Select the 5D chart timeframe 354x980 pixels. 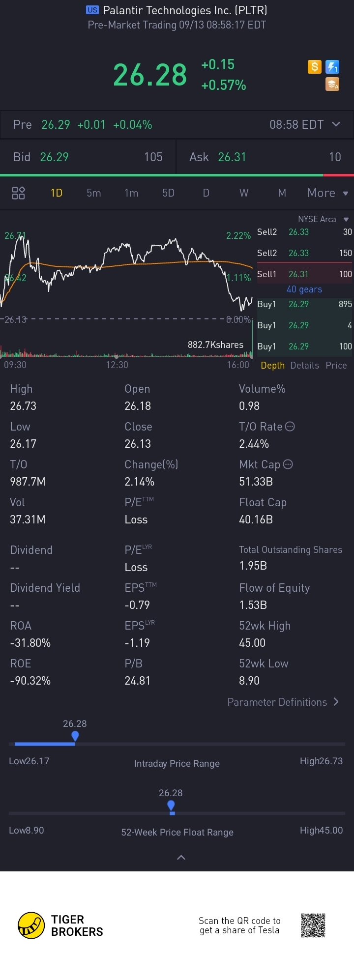[x=168, y=193]
